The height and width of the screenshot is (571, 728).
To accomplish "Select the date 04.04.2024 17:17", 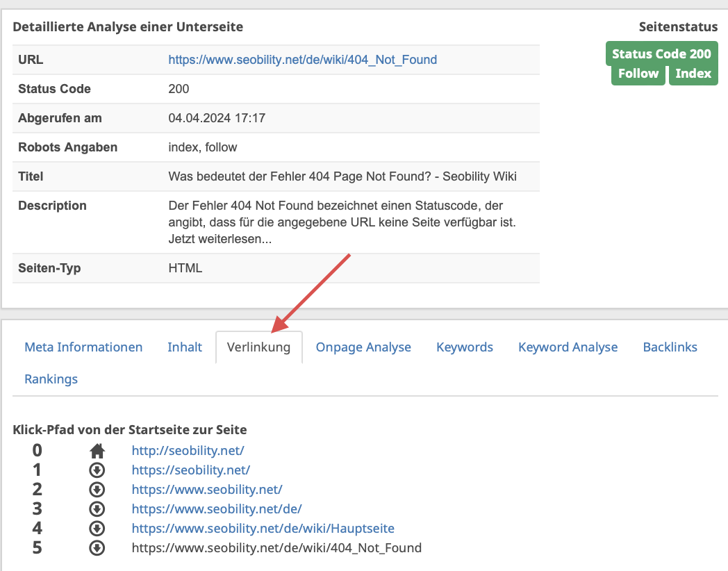I will point(217,118).
